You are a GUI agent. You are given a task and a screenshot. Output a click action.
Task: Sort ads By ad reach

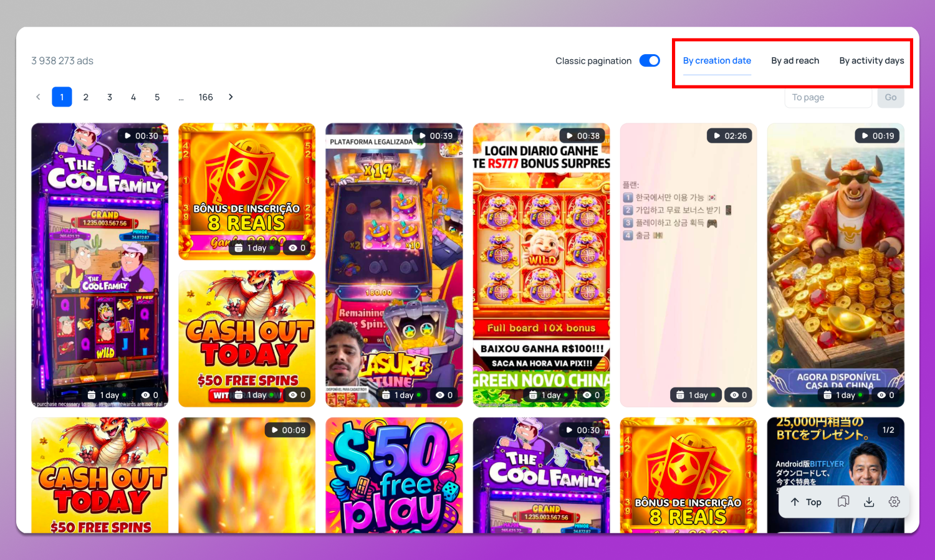coord(795,60)
